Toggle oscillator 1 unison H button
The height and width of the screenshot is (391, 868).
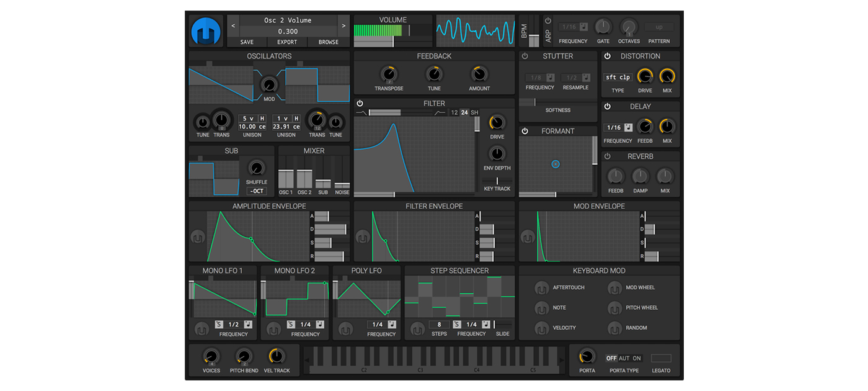click(x=262, y=119)
